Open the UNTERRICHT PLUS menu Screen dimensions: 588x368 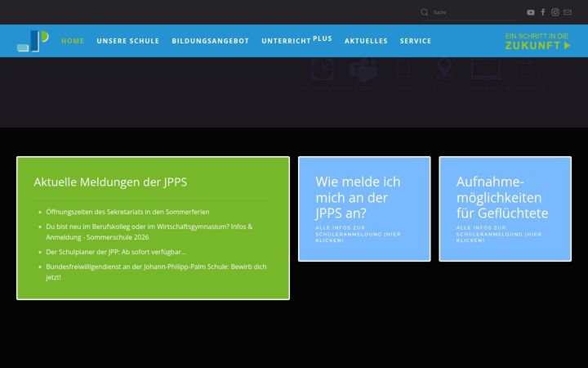click(x=296, y=40)
